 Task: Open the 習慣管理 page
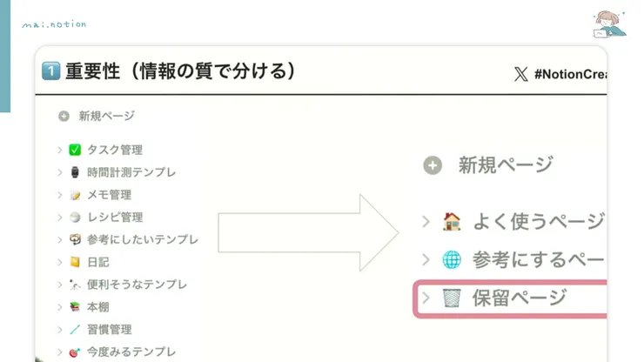coord(110,330)
